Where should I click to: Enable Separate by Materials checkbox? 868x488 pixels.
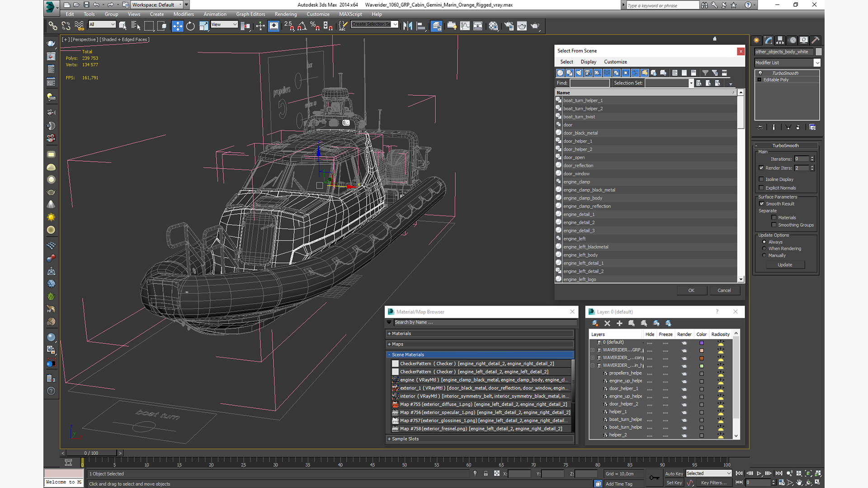(x=774, y=218)
